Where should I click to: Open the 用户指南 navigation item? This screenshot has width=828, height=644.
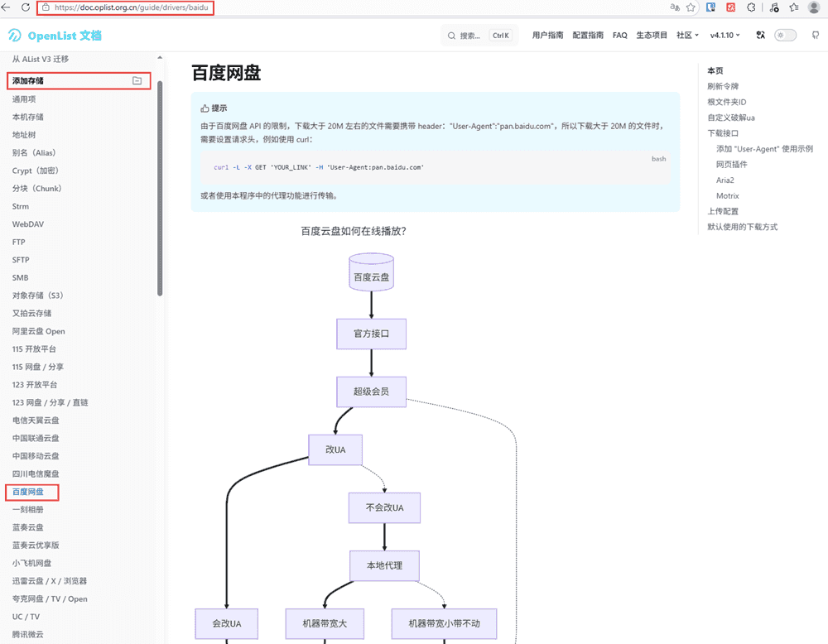pos(547,36)
